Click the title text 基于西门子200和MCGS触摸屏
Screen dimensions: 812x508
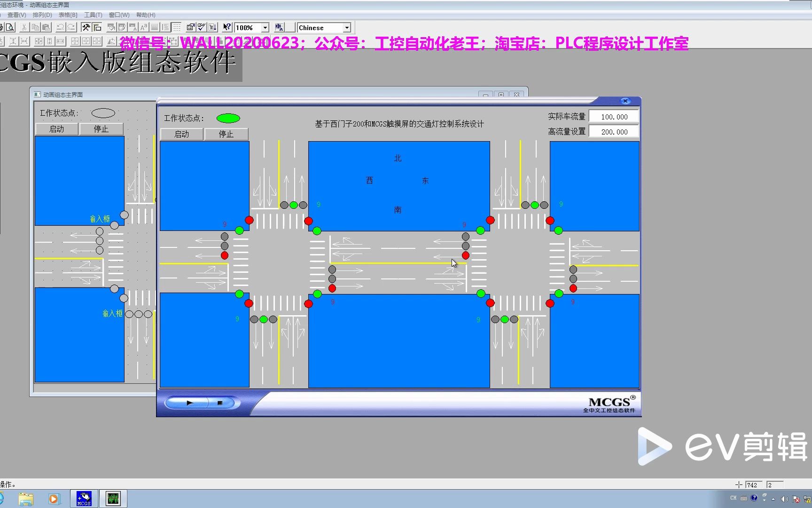(x=399, y=124)
